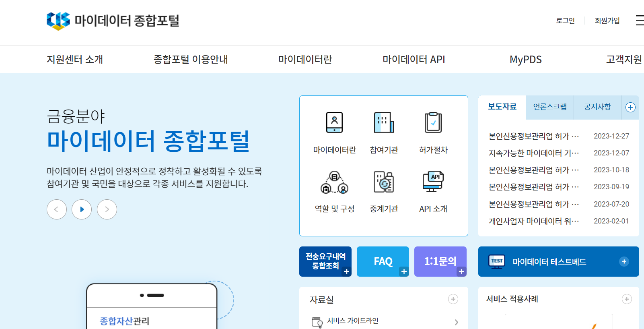Viewport: 644px width, 329px height.
Task: Play the banner slideshow
Action: [82, 209]
